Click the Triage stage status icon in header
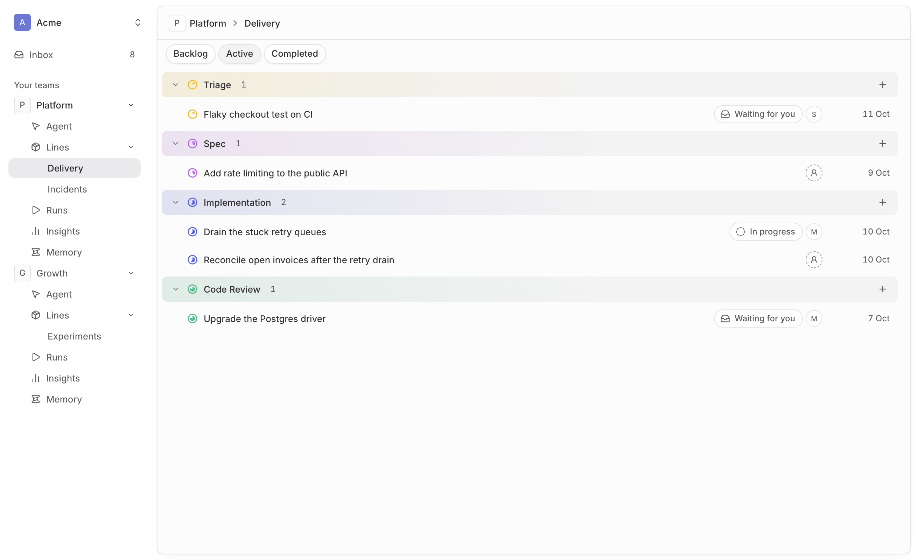This screenshot has height=560, width=924. click(192, 85)
